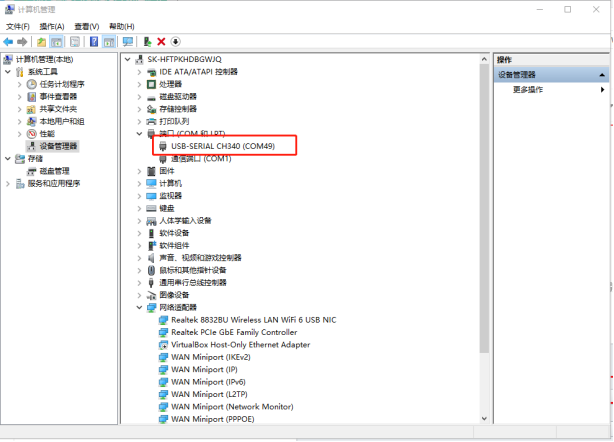
Task: Select WAN Miniport (L2TP)
Action: coord(209,395)
